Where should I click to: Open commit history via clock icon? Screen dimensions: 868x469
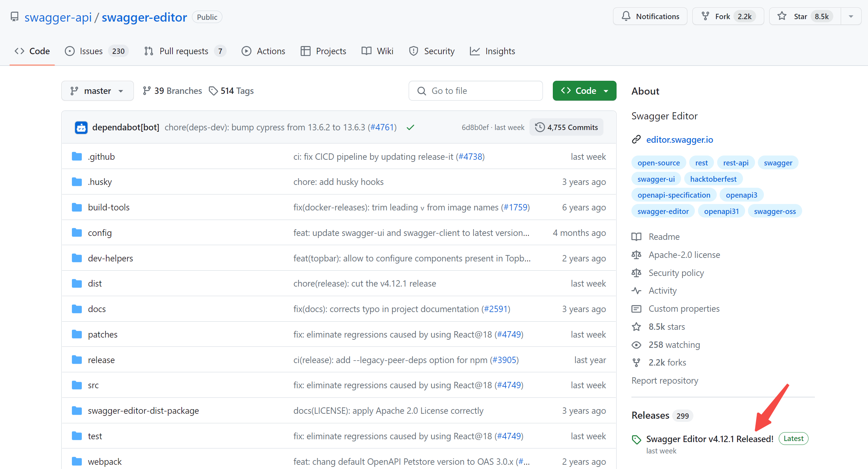540,127
